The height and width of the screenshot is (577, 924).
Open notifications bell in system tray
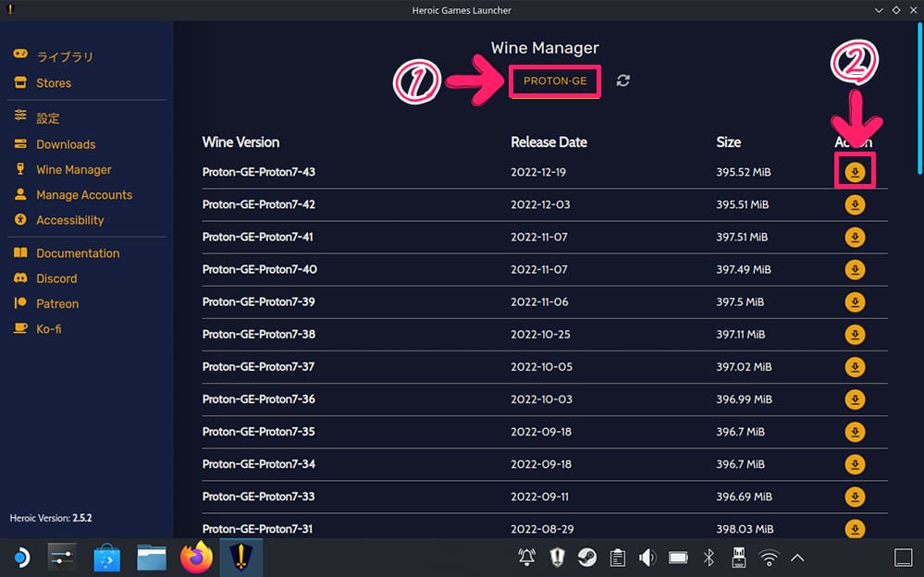pos(527,557)
